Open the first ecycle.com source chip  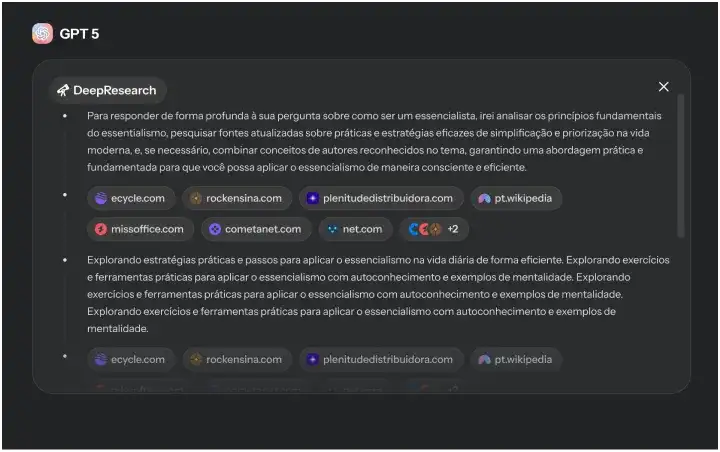tap(131, 198)
